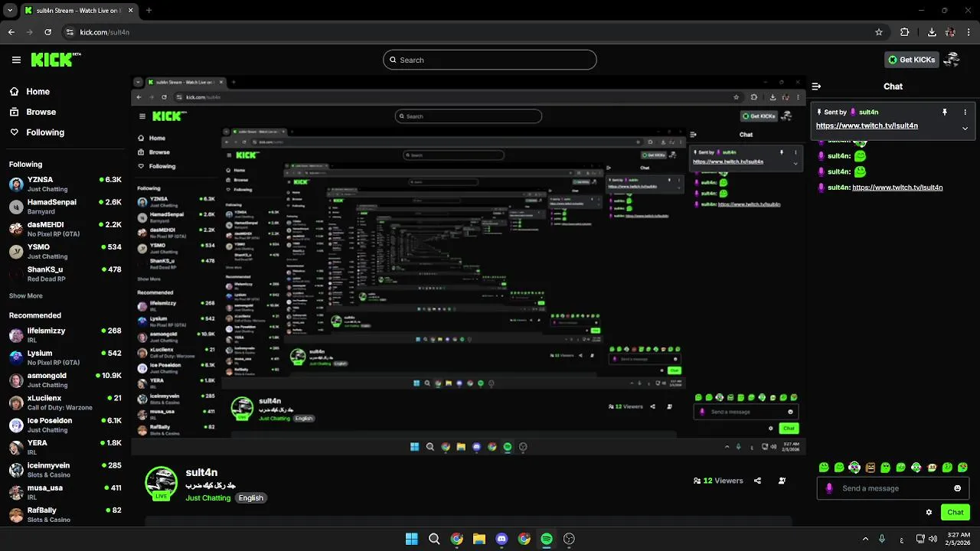Open pinned message options menu
This screenshot has height=551, width=980.
point(965,112)
